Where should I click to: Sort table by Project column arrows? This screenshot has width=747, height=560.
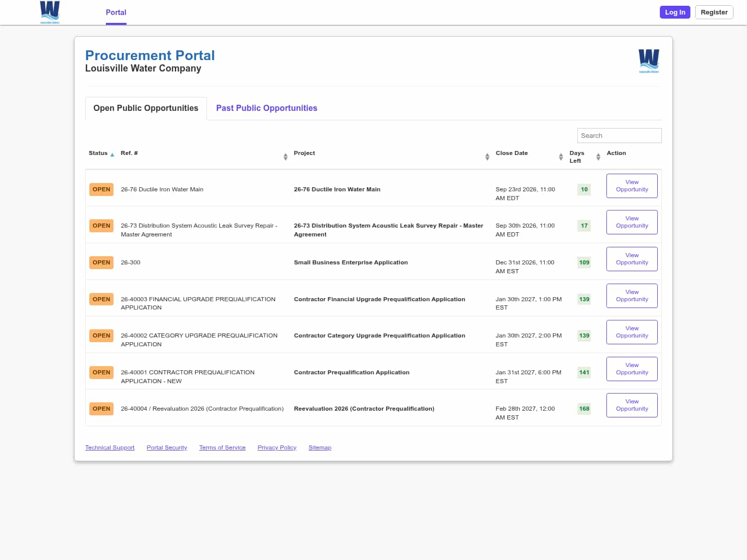pyautogui.click(x=487, y=157)
